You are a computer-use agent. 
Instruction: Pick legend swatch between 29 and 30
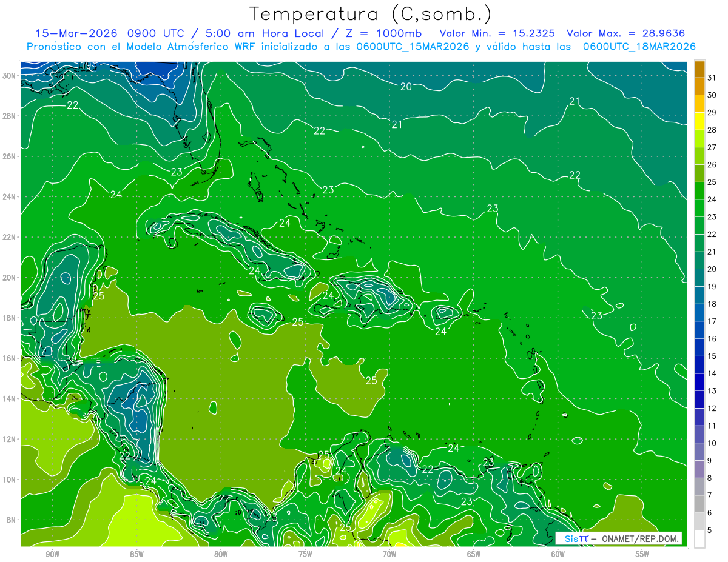pyautogui.click(x=699, y=104)
